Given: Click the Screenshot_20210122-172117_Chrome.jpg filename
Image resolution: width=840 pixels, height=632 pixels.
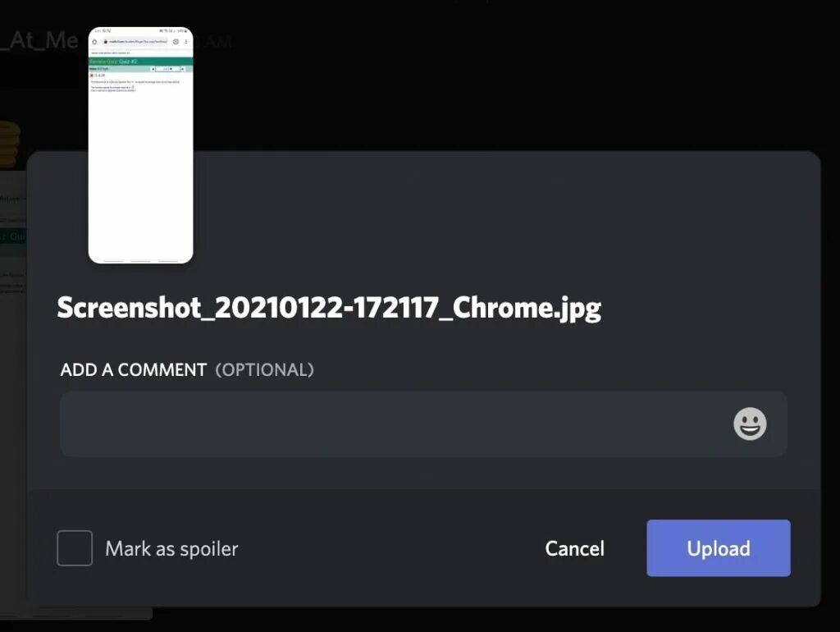Looking at the screenshot, I should [329, 309].
